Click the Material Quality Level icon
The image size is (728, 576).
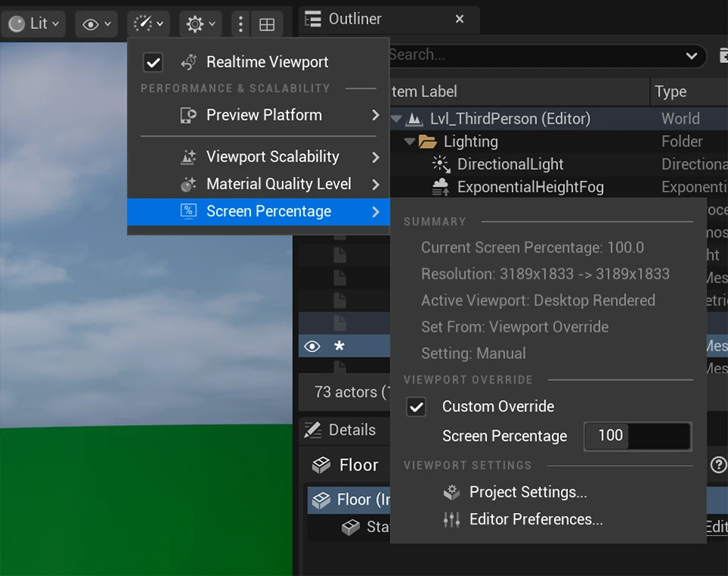coord(189,184)
